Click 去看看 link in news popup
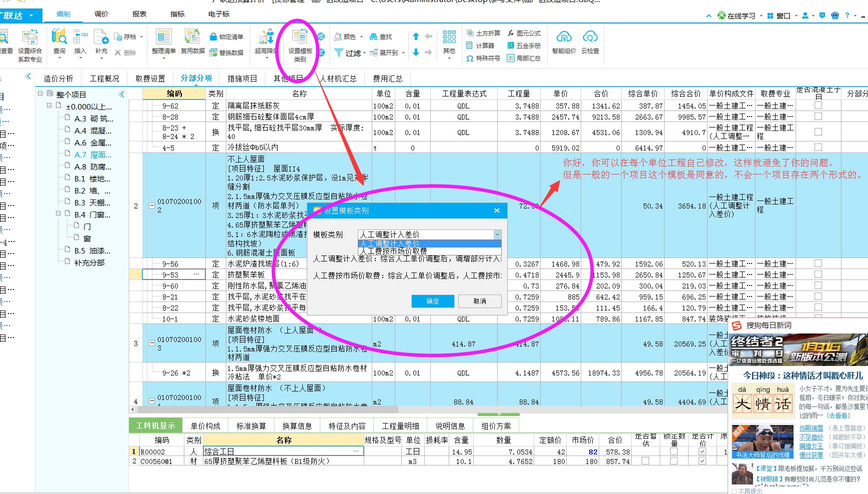Viewport: 868px width, 494px height. click(838, 415)
